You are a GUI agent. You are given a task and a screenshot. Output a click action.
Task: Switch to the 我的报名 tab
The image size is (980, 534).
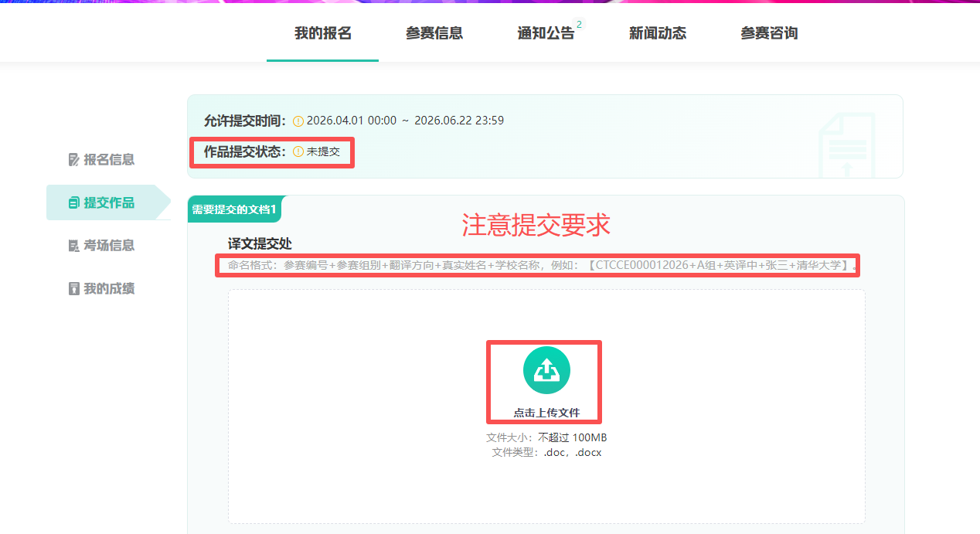point(322,33)
